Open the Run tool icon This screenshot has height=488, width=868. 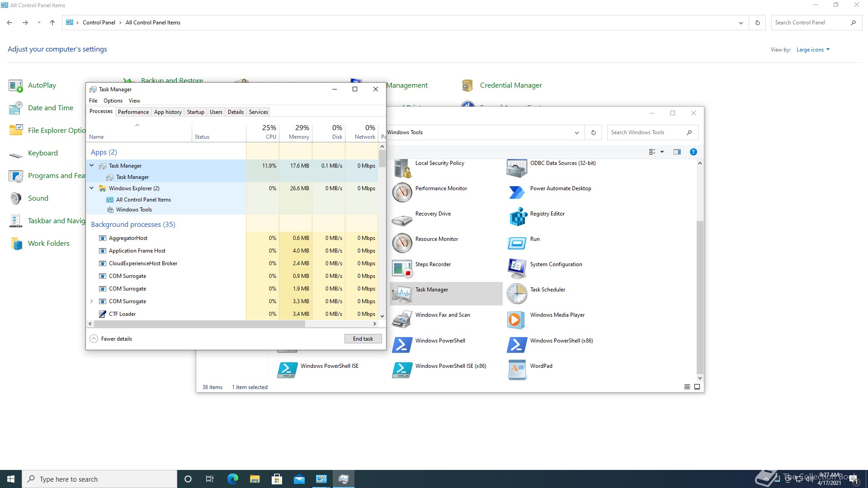coord(517,244)
